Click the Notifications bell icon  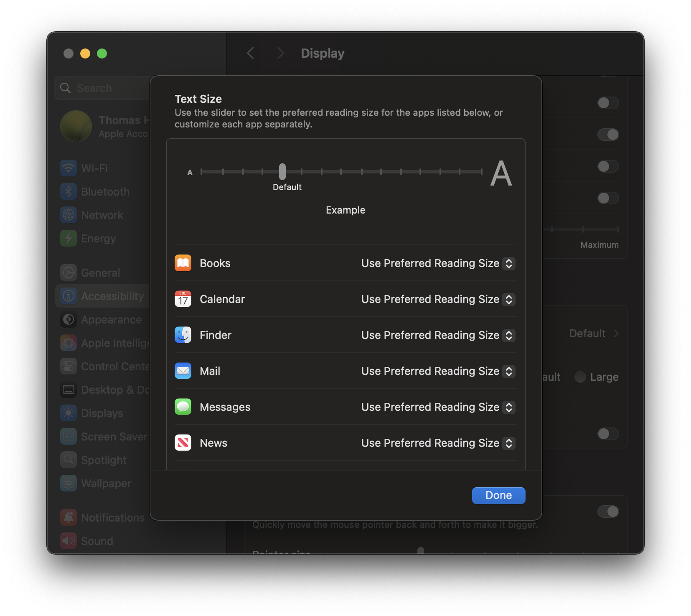pyautogui.click(x=69, y=517)
